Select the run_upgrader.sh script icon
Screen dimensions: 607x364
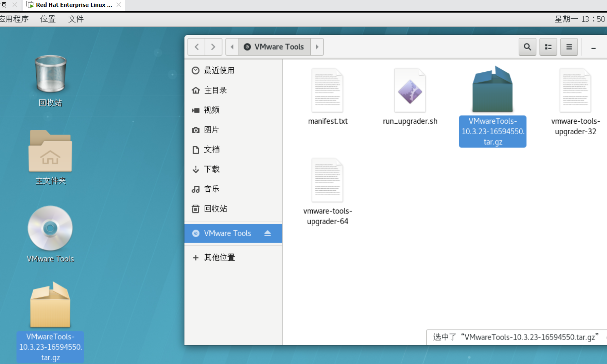coord(410,90)
